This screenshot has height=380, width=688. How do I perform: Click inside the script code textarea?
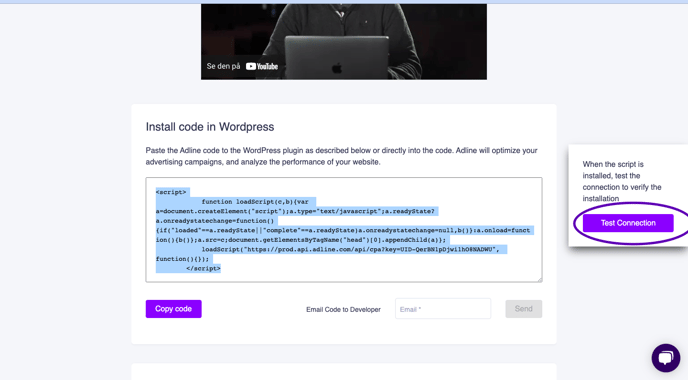[344, 230]
